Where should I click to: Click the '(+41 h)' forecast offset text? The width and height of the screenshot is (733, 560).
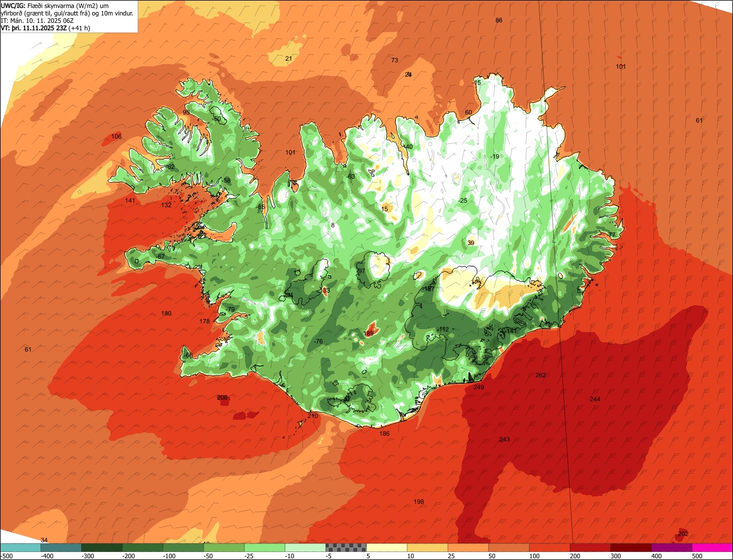coord(80,28)
